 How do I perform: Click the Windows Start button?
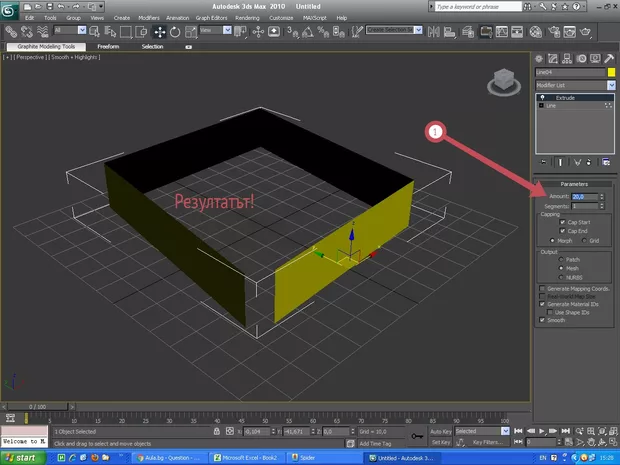20,457
